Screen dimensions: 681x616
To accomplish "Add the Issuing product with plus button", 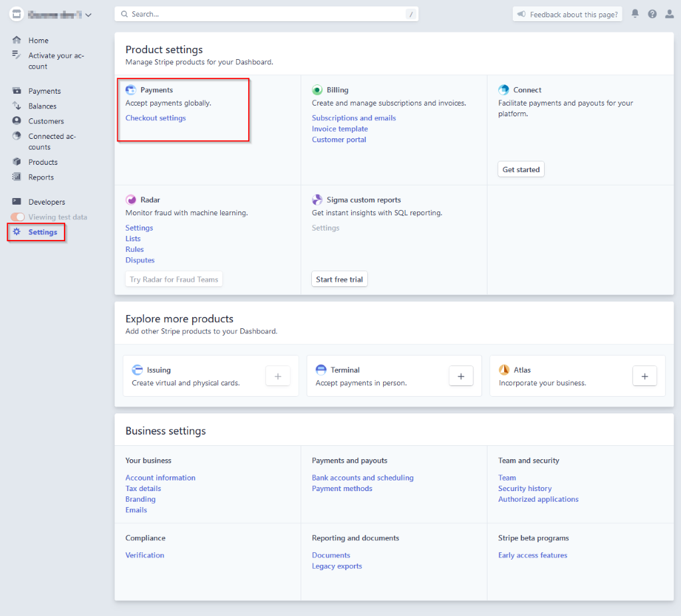I will (x=278, y=376).
